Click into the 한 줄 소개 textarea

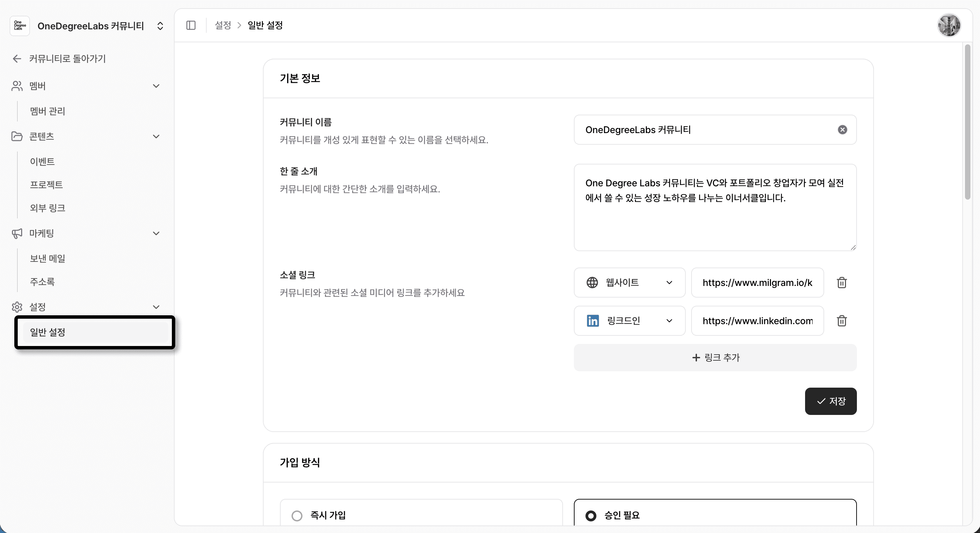click(x=715, y=207)
